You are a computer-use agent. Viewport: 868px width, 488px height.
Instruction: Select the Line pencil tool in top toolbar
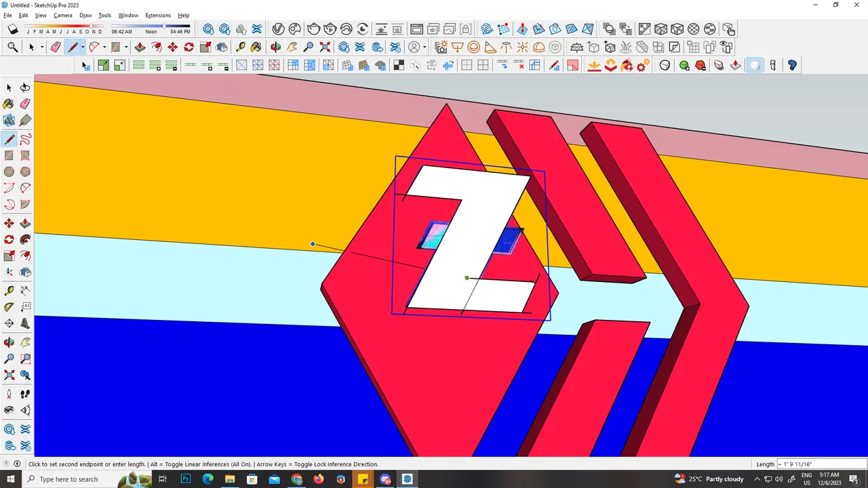[x=72, y=47]
